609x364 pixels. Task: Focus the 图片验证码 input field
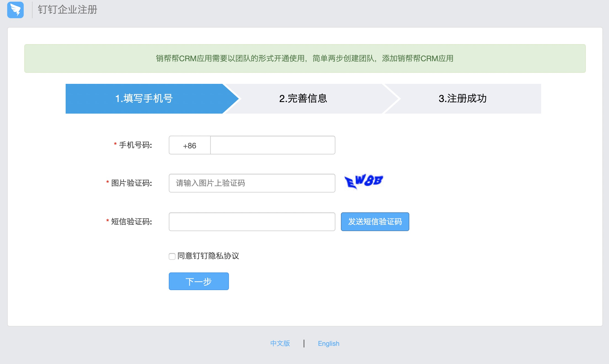click(x=252, y=183)
